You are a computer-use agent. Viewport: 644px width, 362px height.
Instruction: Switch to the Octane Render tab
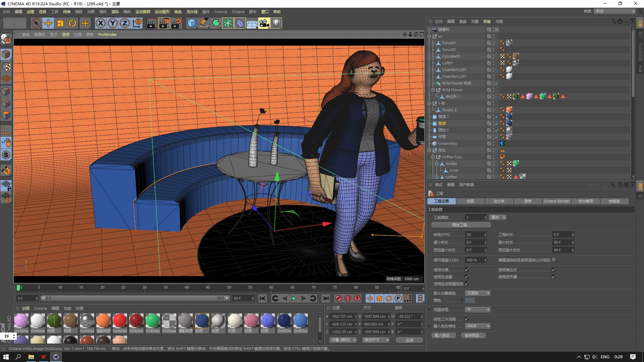[556, 201]
